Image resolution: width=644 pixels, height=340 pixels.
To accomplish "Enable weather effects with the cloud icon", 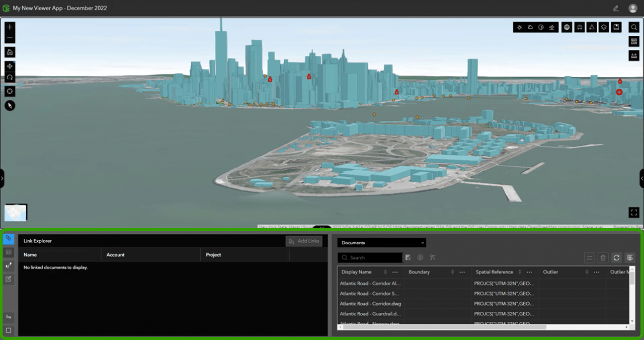I will [530, 27].
